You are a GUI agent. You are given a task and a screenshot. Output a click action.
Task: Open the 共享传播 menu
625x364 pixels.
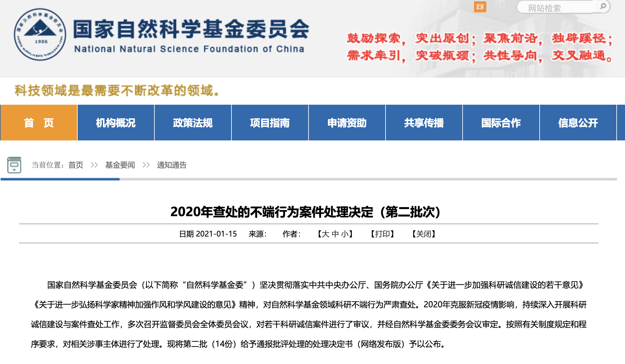point(424,123)
